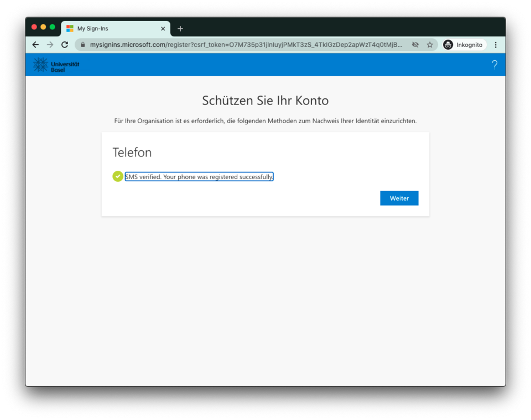Open the Chrome three-dot menu
Image resolution: width=531 pixels, height=420 pixels.
(x=496, y=45)
